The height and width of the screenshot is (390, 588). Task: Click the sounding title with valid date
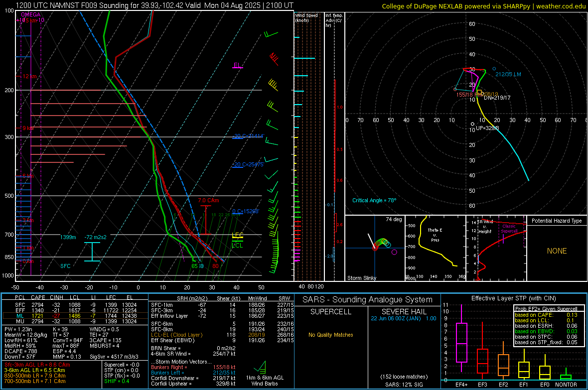click(154, 5)
